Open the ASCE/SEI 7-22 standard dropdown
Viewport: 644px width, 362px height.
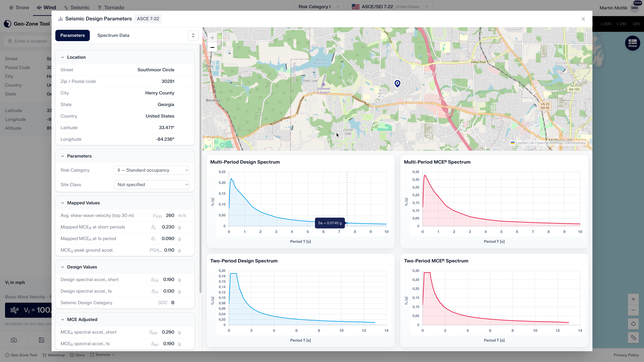coord(390,7)
